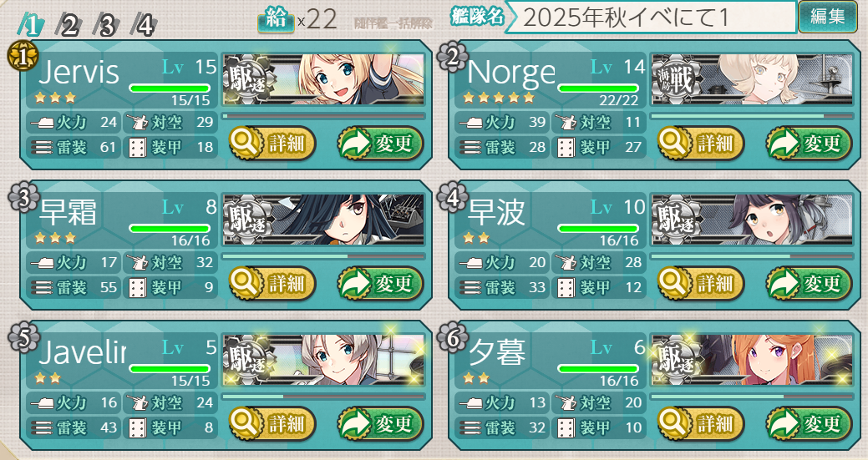This screenshot has height=460, width=868.
Task: Click 随伴艦一括解除 to remove escorts
Action: tap(393, 23)
